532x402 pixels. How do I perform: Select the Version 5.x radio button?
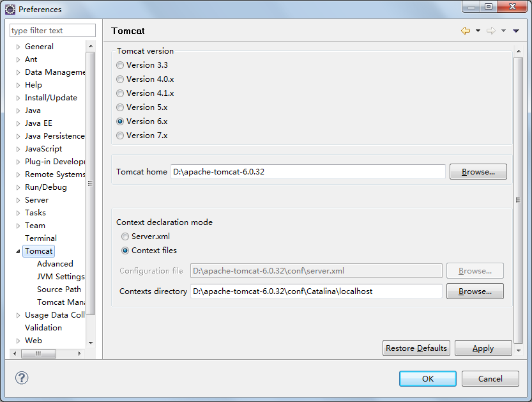point(120,107)
